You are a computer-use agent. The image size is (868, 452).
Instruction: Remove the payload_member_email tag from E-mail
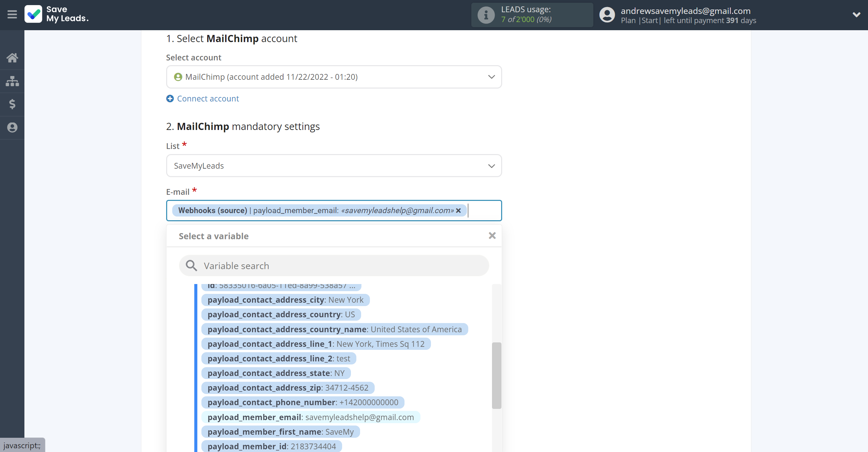tap(458, 211)
